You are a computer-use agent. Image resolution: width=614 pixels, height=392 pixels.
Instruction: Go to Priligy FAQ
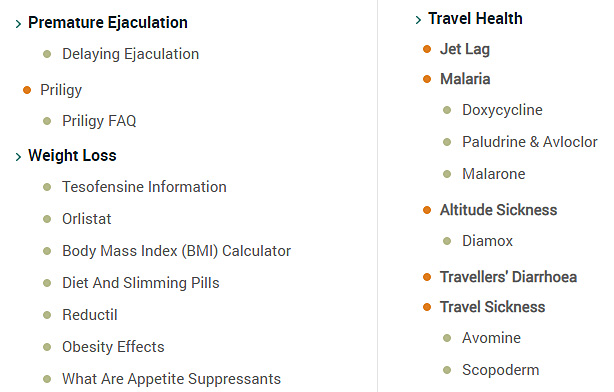[99, 121]
